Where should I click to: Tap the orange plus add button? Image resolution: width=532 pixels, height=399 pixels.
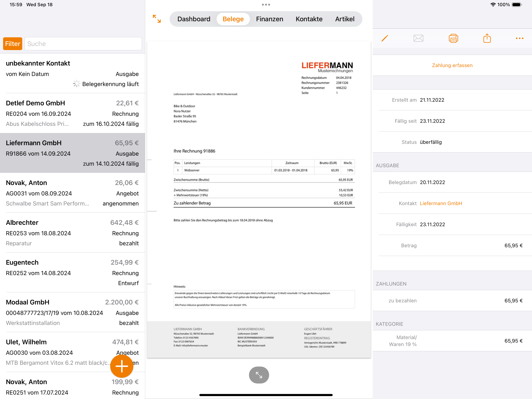click(x=122, y=366)
